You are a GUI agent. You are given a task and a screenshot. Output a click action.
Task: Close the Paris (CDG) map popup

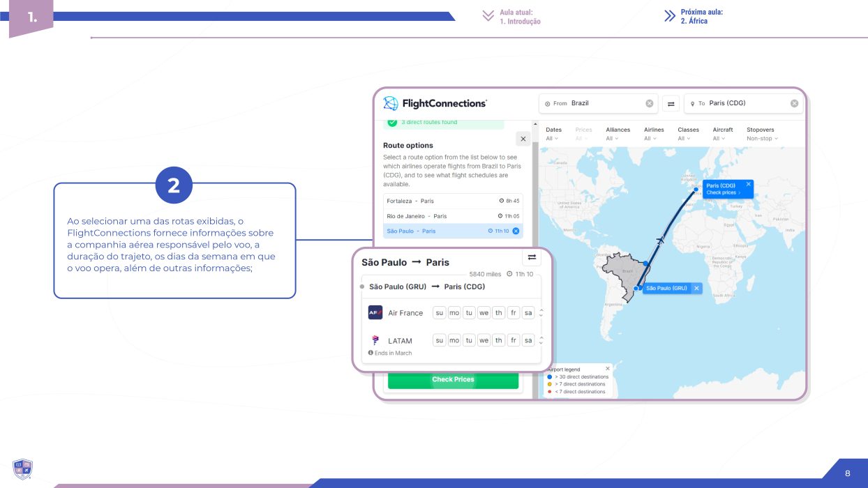[749, 185]
